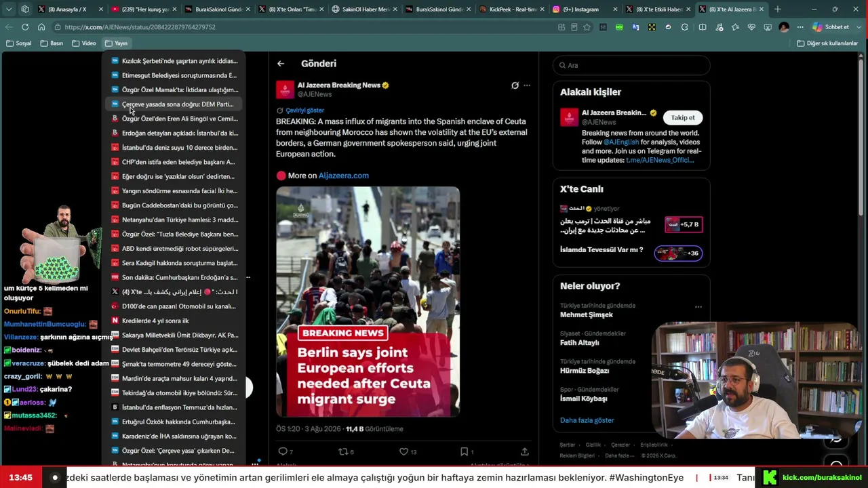
Task: Bookmark the Al Jazeera post
Action: click(x=464, y=451)
